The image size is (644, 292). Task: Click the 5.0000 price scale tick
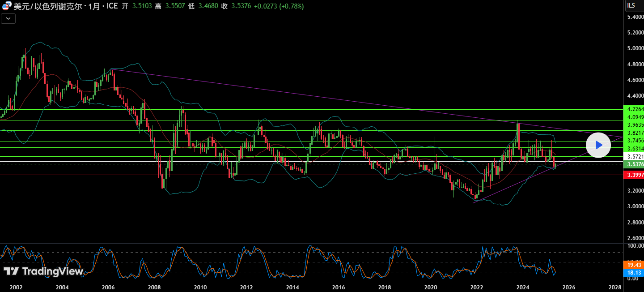[635, 48]
